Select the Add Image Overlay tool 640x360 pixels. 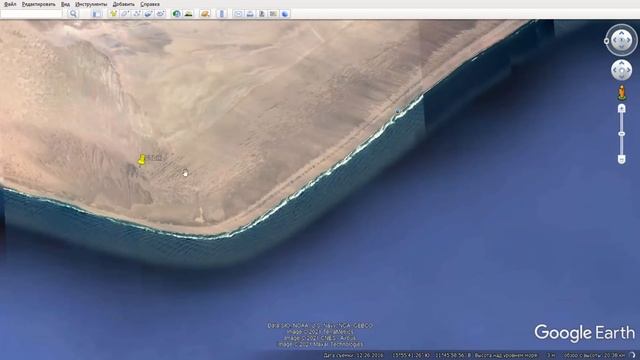(x=149, y=14)
